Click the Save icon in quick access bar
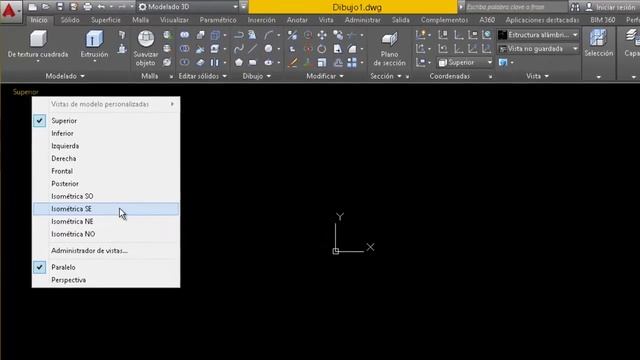This screenshot has height=360, width=640. (60, 7)
